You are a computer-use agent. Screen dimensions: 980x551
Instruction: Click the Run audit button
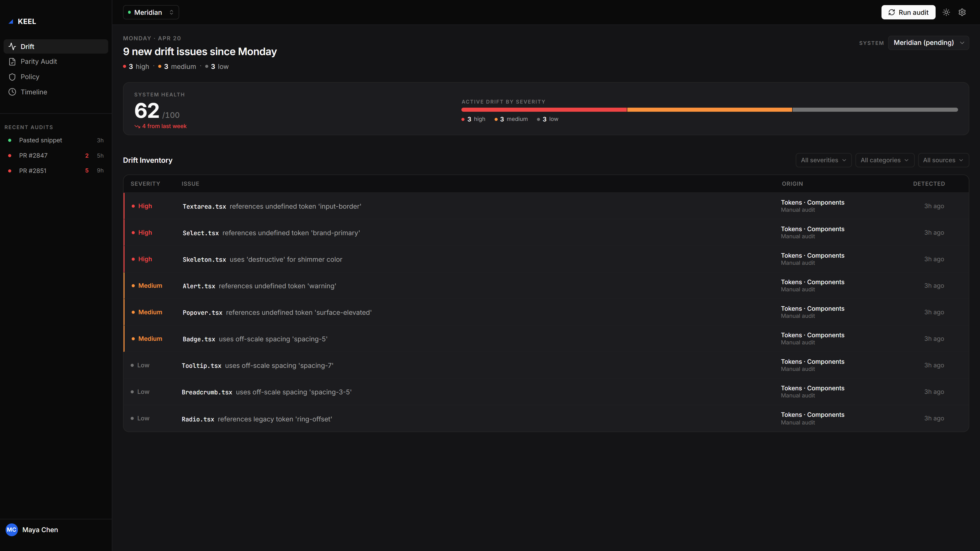point(908,12)
